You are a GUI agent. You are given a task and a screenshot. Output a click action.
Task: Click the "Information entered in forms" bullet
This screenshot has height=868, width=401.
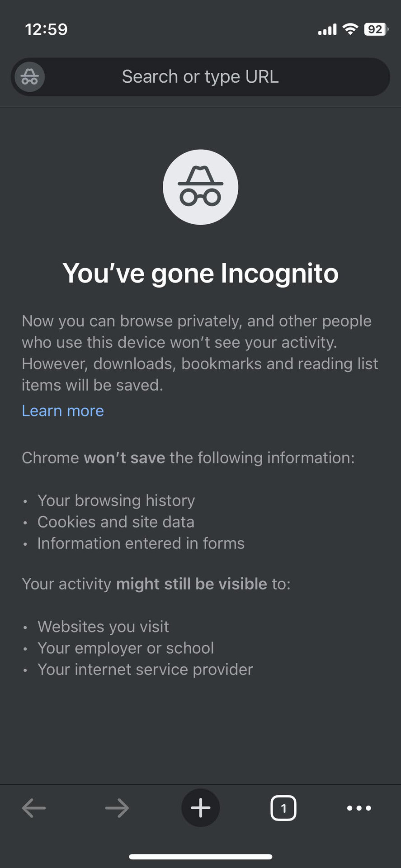point(141,543)
